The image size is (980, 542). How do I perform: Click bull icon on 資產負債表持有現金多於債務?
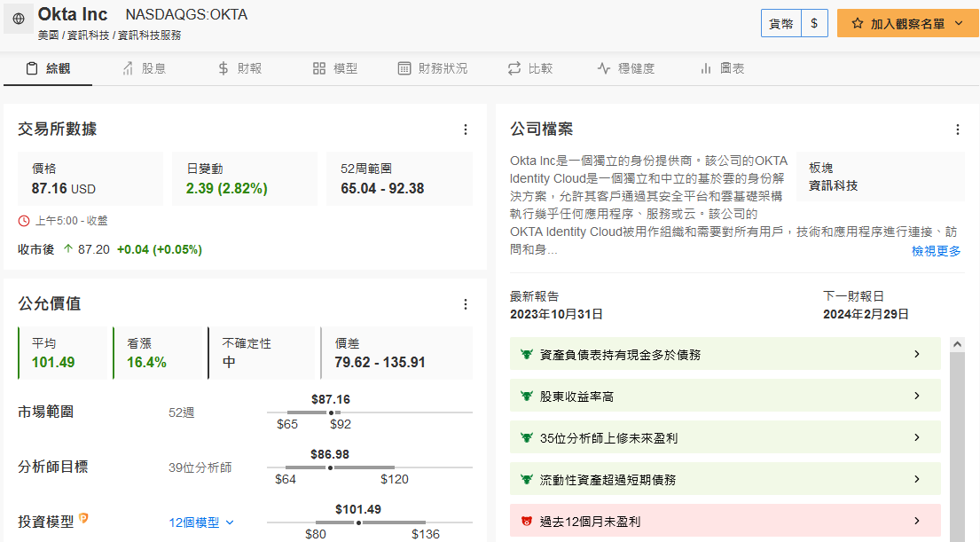click(x=526, y=355)
